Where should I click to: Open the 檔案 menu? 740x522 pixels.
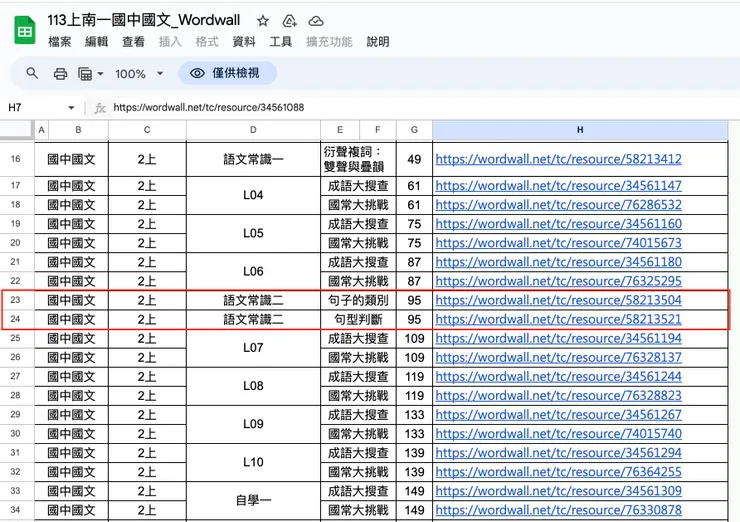[x=59, y=42]
